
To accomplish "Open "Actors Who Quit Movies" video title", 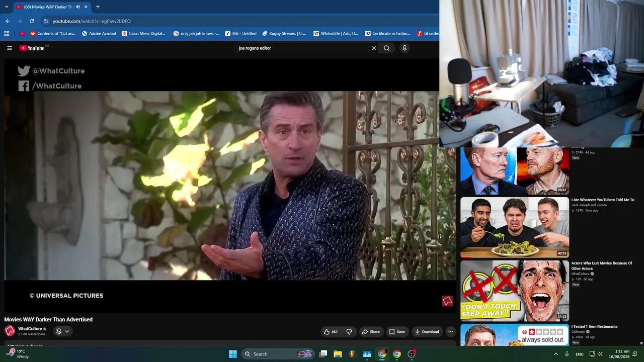I will pos(602,266).
